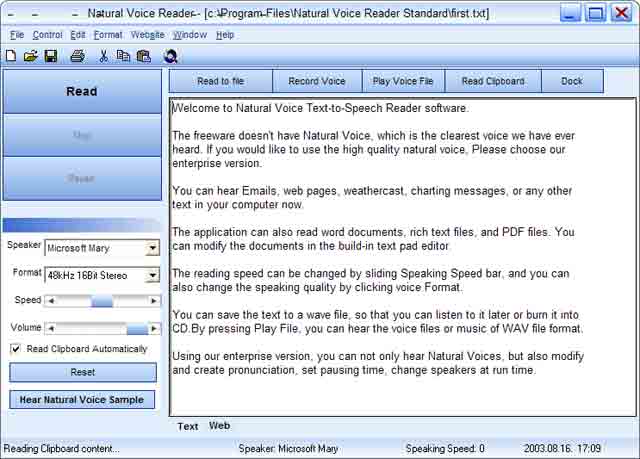Open the Format menu

click(x=108, y=35)
